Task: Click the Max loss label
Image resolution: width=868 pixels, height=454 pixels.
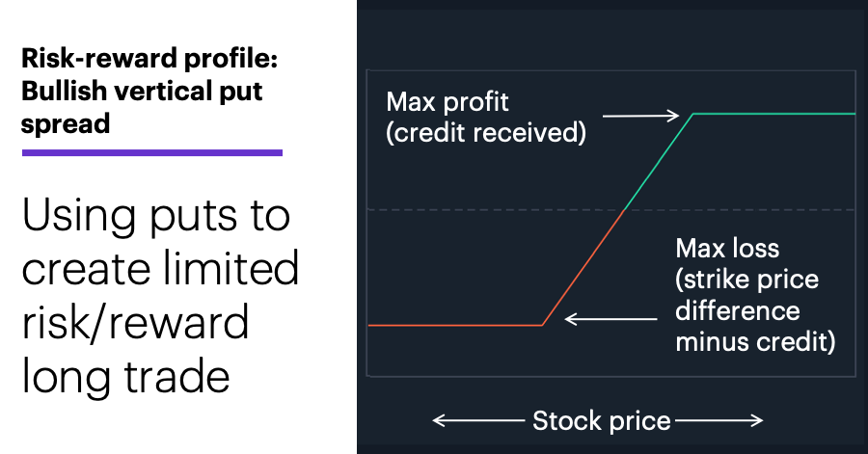Action: (x=727, y=249)
